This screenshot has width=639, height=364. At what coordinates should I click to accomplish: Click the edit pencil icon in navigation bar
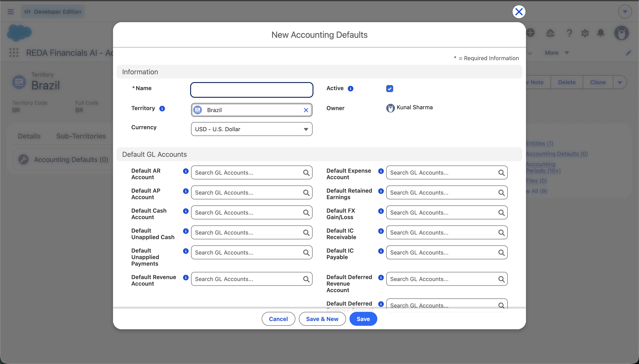click(x=629, y=53)
